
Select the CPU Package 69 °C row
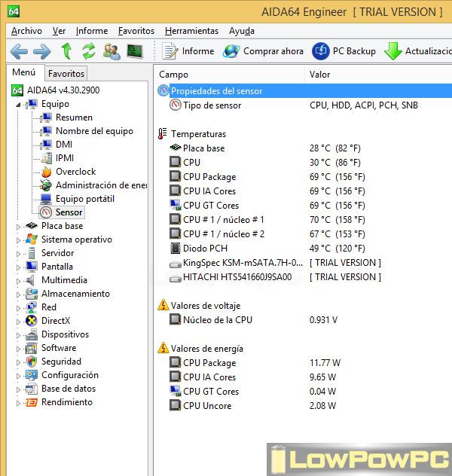304,177
